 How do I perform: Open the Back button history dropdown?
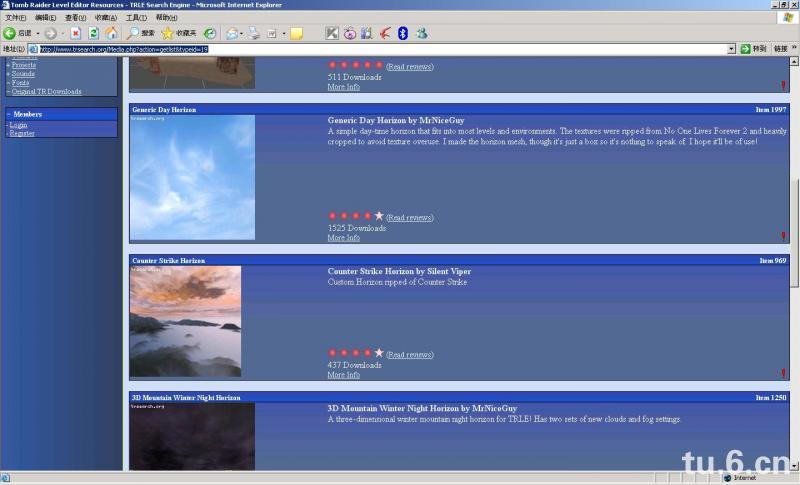tap(38, 33)
